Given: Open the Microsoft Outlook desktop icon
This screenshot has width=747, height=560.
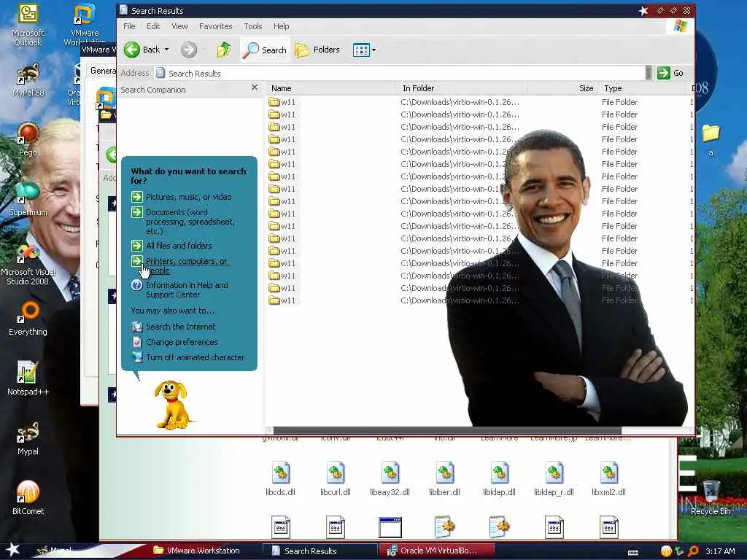Looking at the screenshot, I should tap(28, 25).
